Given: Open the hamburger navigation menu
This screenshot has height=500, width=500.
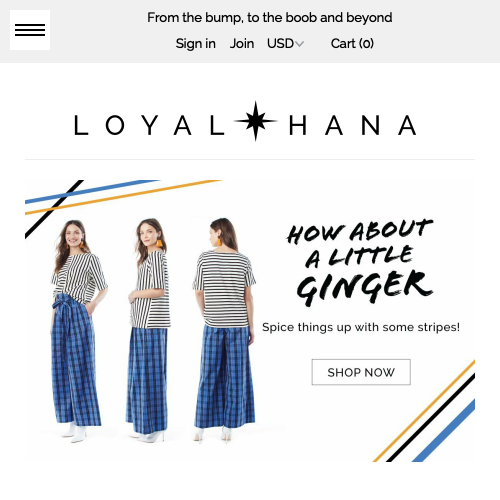Looking at the screenshot, I should coord(30,30).
